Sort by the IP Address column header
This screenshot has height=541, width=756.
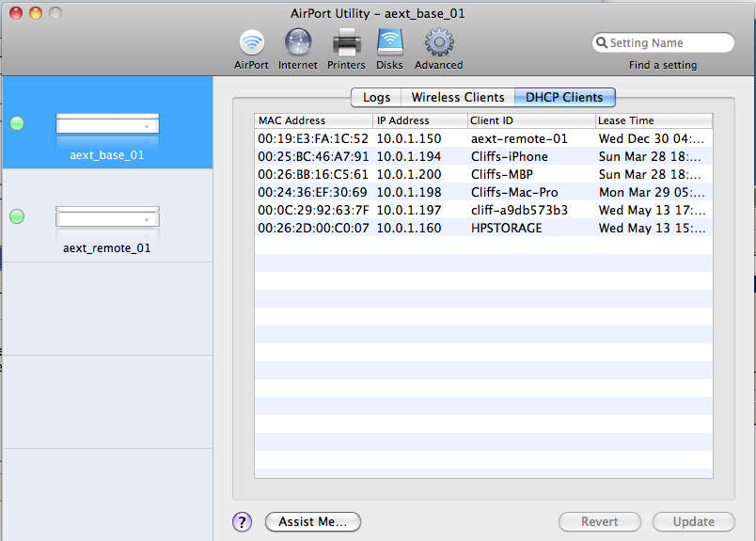(420, 120)
